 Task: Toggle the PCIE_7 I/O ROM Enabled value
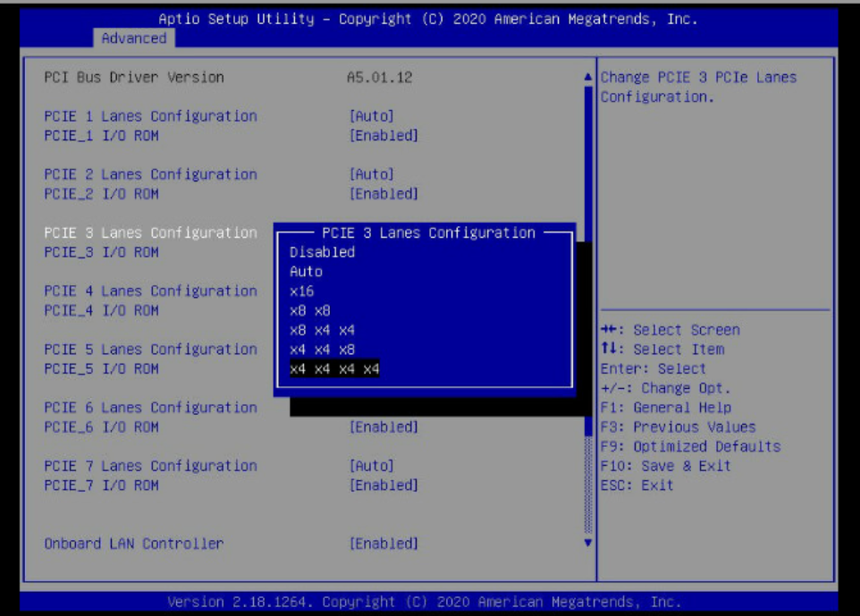pyautogui.click(x=383, y=485)
